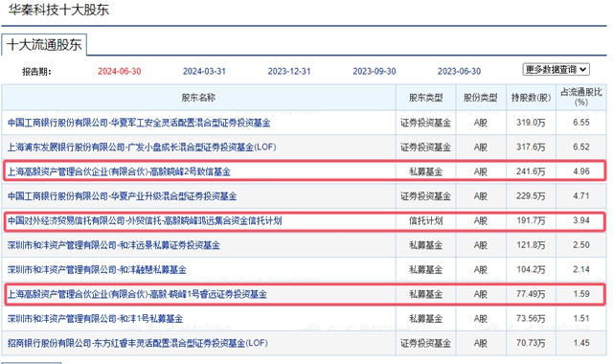The image size is (613, 364).
Task: Click the 319.0万 holdings cell
Action: pyautogui.click(x=531, y=123)
